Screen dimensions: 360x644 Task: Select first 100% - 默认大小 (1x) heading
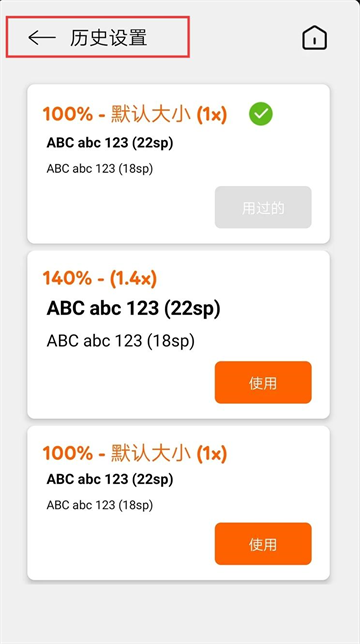click(135, 114)
